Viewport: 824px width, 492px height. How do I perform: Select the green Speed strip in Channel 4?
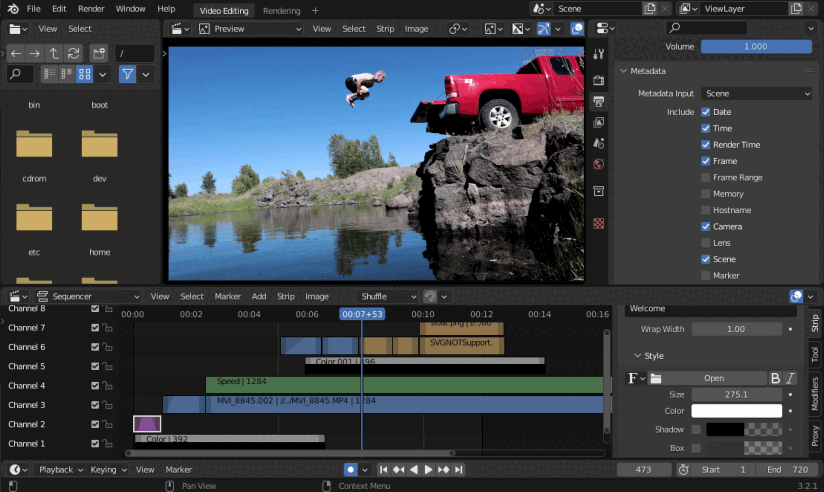pyautogui.click(x=280, y=385)
